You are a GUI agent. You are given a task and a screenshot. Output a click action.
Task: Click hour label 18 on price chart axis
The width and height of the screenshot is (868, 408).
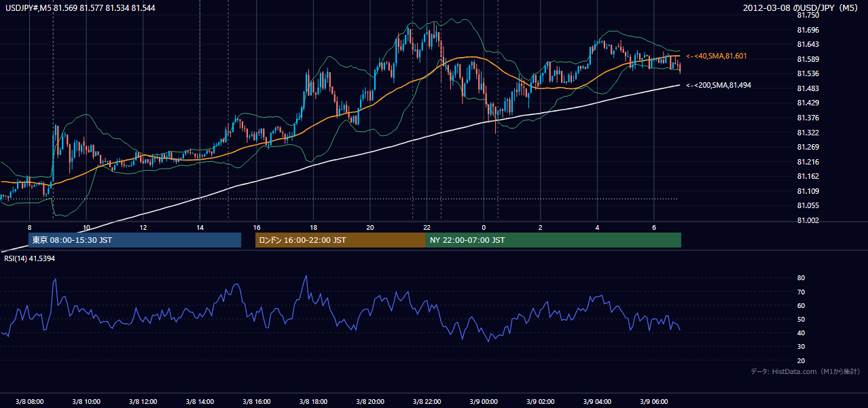[x=313, y=227]
